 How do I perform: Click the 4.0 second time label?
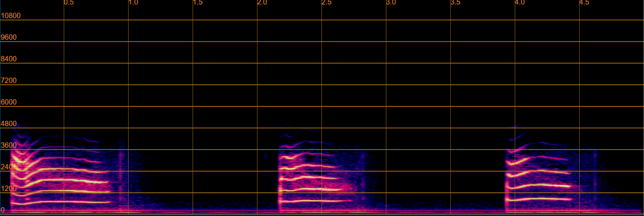[x=520, y=3]
